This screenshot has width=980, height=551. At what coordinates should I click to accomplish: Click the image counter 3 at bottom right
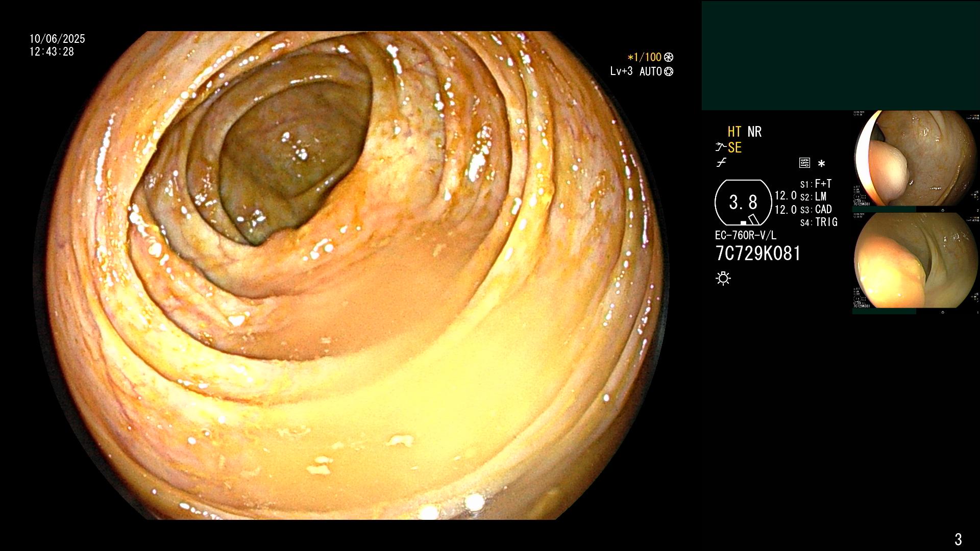click(x=958, y=539)
